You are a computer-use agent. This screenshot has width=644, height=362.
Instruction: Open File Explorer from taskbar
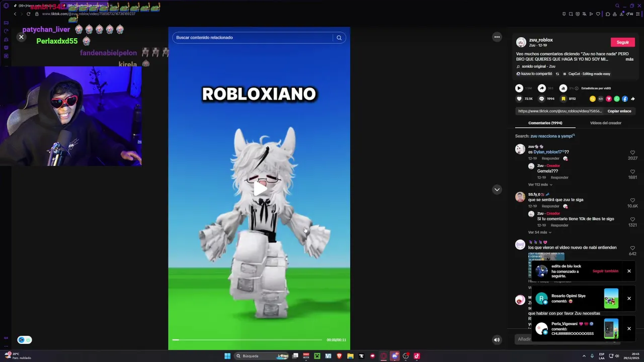coord(350,356)
